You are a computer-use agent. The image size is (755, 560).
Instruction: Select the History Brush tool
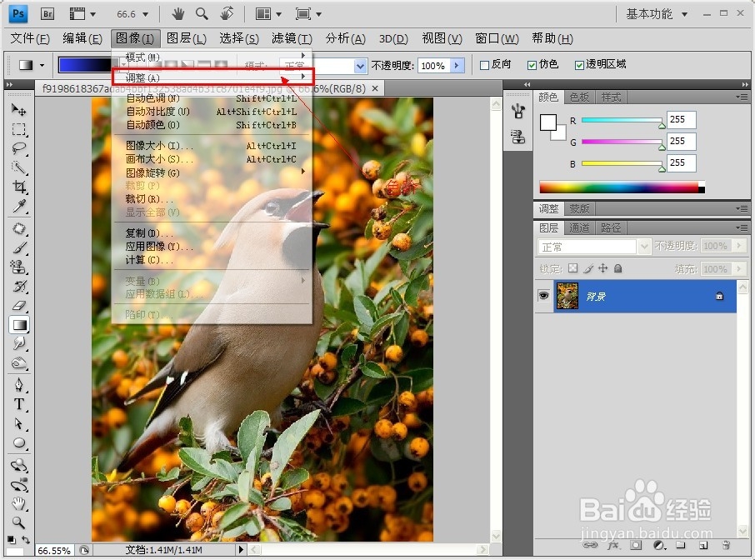19,287
